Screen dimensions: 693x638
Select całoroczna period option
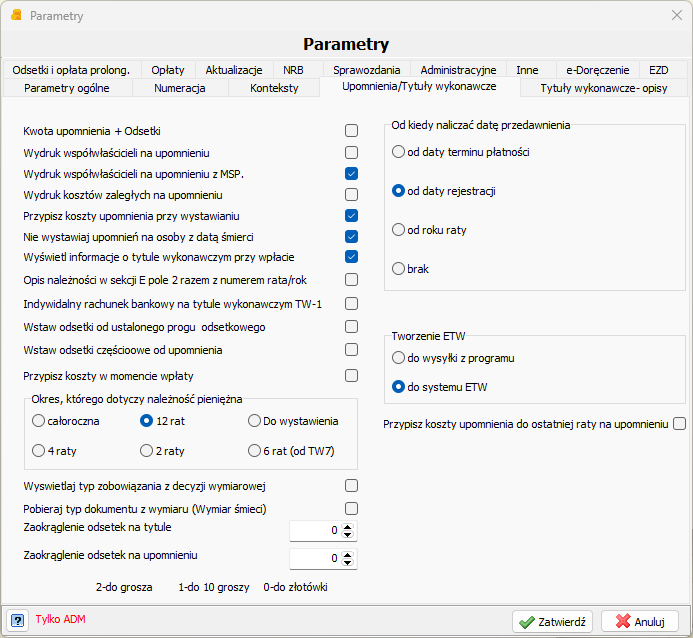point(38,421)
